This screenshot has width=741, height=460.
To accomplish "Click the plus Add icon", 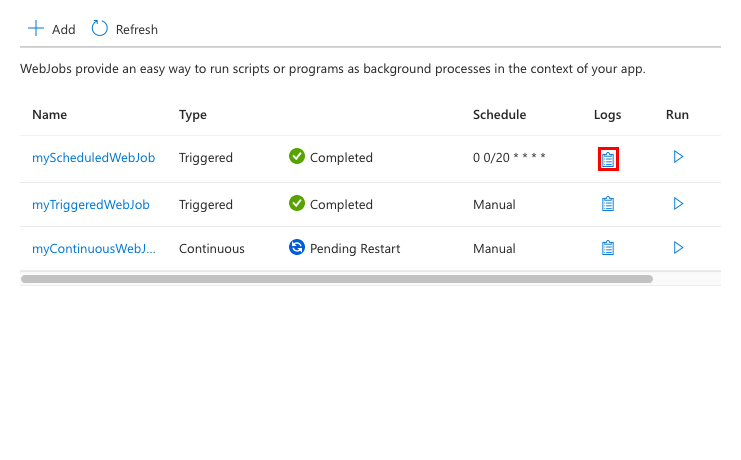I will 36,28.
